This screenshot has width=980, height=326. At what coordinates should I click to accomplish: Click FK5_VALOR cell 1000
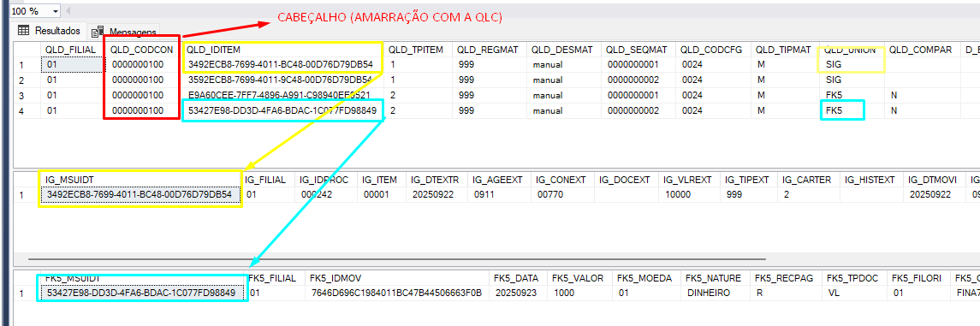pos(580,293)
